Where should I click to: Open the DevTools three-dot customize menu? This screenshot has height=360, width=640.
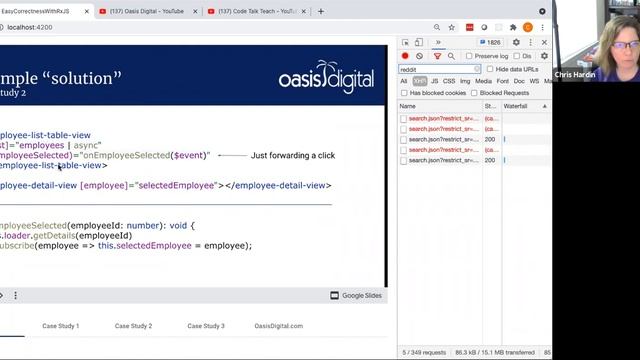tap(530, 42)
